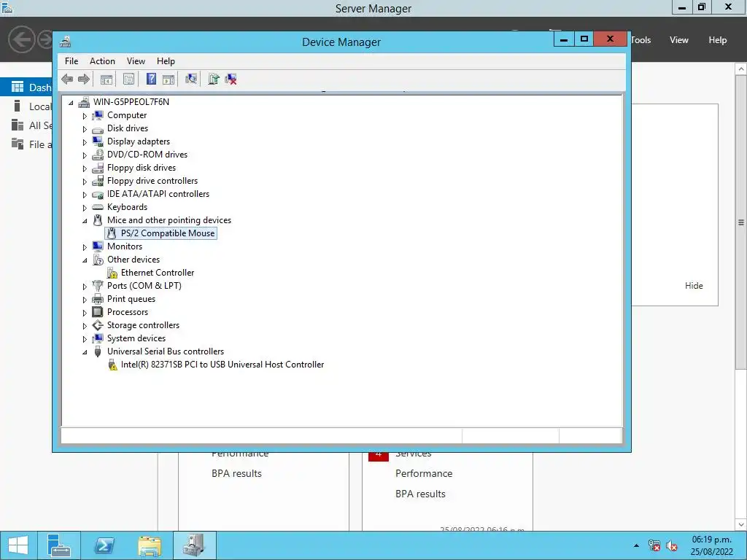Click the Server Manager vertical scrollbar thumb

point(741,222)
